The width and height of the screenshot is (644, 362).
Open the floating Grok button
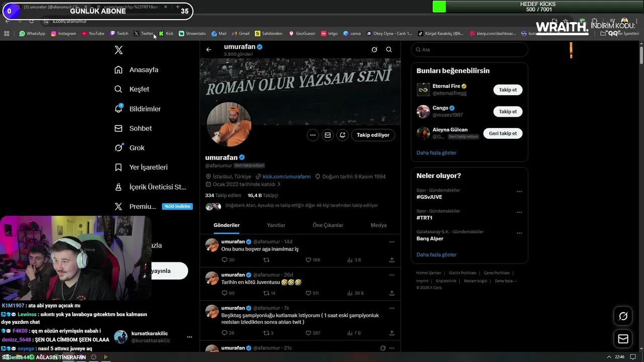pyautogui.click(x=623, y=316)
